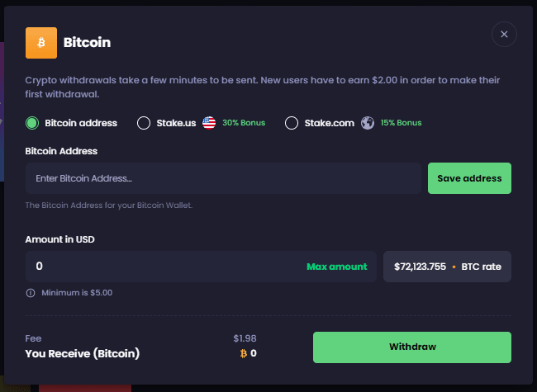Screen dimensions: 537x392
Task: Select the Bitcoin address radio option
Action: [x=32, y=123]
